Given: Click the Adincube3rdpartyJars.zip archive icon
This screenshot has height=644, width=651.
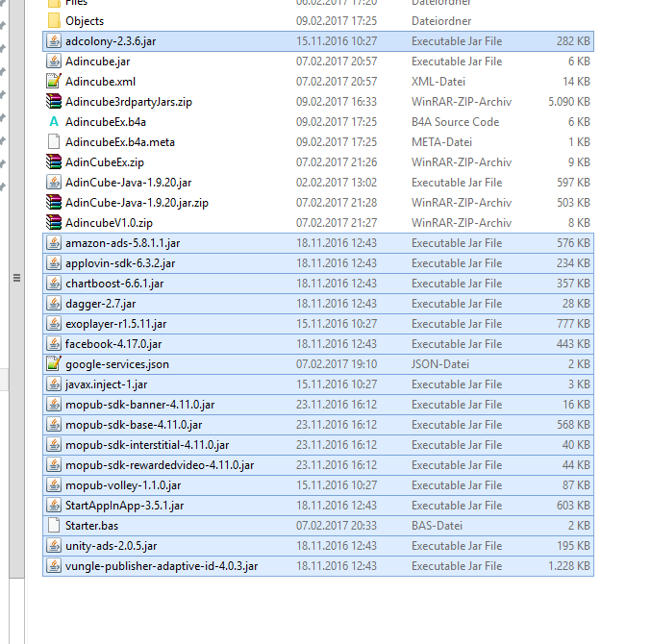Looking at the screenshot, I should [54, 102].
